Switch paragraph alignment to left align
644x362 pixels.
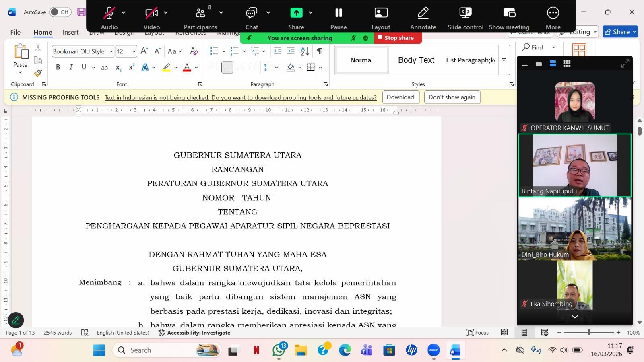tap(214, 67)
